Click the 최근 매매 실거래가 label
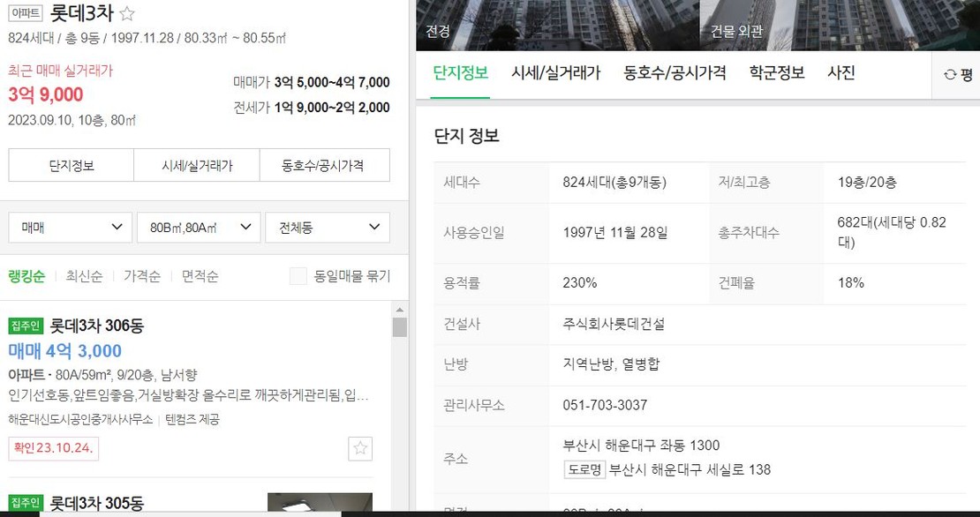This screenshot has height=517, width=980. click(x=61, y=71)
